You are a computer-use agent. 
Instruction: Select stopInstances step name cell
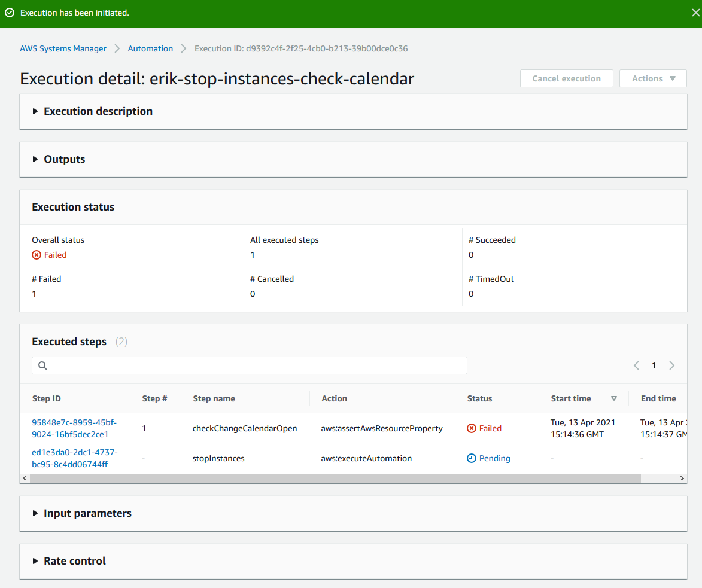click(x=218, y=459)
